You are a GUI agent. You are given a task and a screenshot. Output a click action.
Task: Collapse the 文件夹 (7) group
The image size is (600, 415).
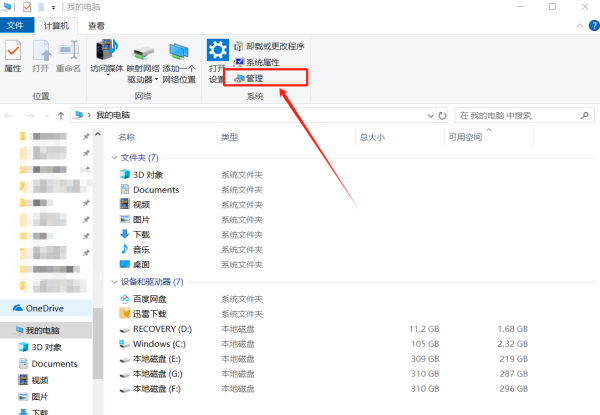coord(113,158)
